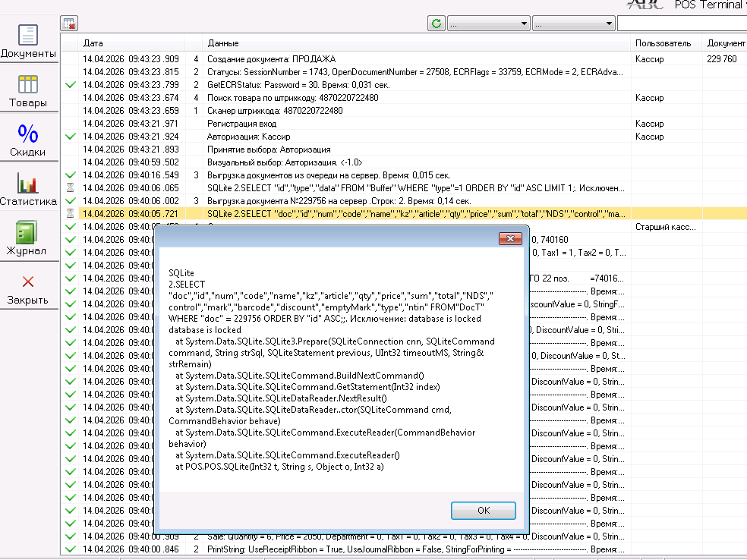The height and width of the screenshot is (560, 747).
Task: Close the error dialog with red X
Action: (x=510, y=238)
